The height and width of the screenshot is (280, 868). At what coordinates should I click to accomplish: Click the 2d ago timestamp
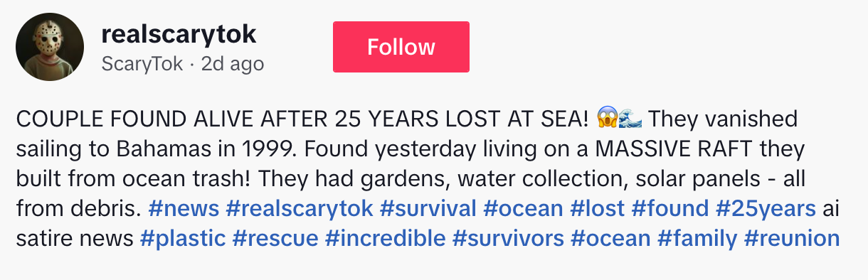pyautogui.click(x=233, y=64)
